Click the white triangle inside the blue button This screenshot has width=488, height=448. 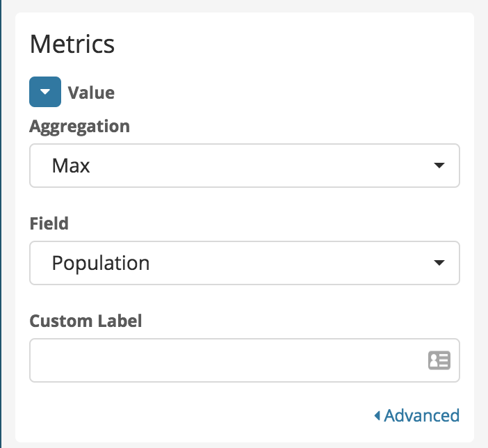45,93
